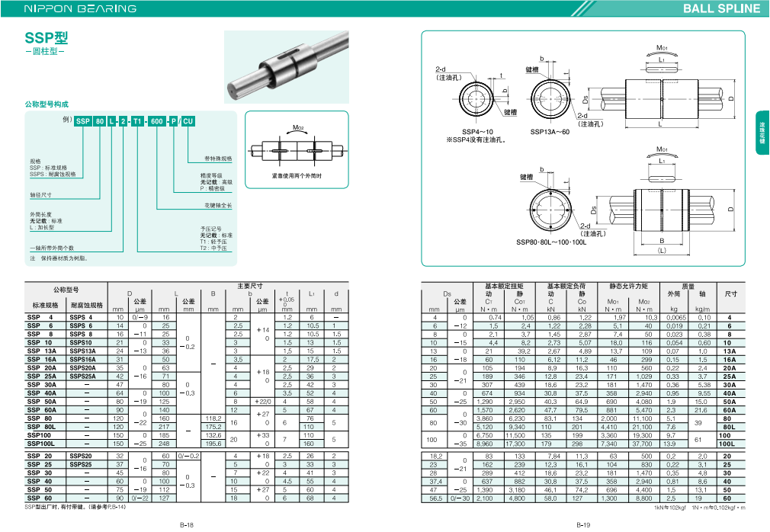Click the 紧靠使用两个外筒时 caption
770x532 pixels.
[297, 176]
